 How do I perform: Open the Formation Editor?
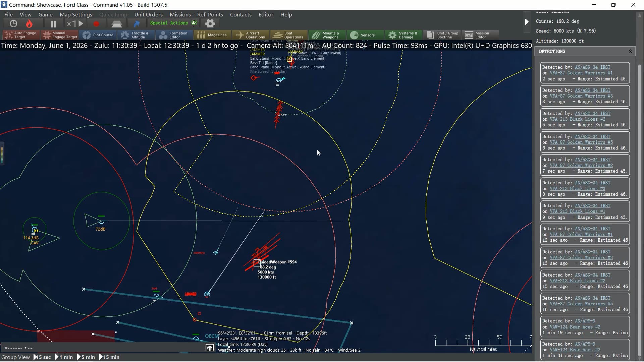(174, 35)
